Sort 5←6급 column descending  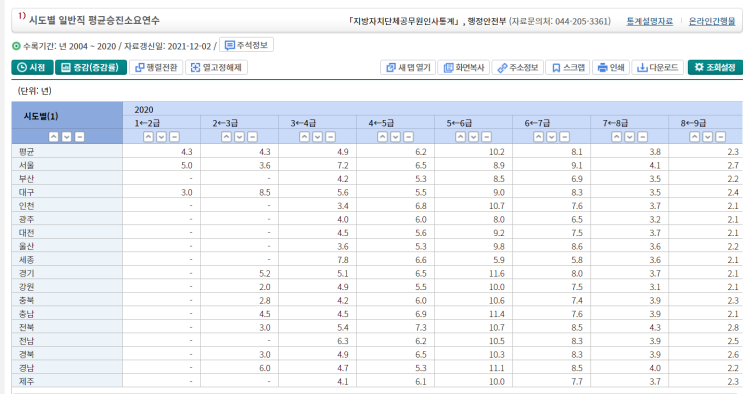coord(473,137)
